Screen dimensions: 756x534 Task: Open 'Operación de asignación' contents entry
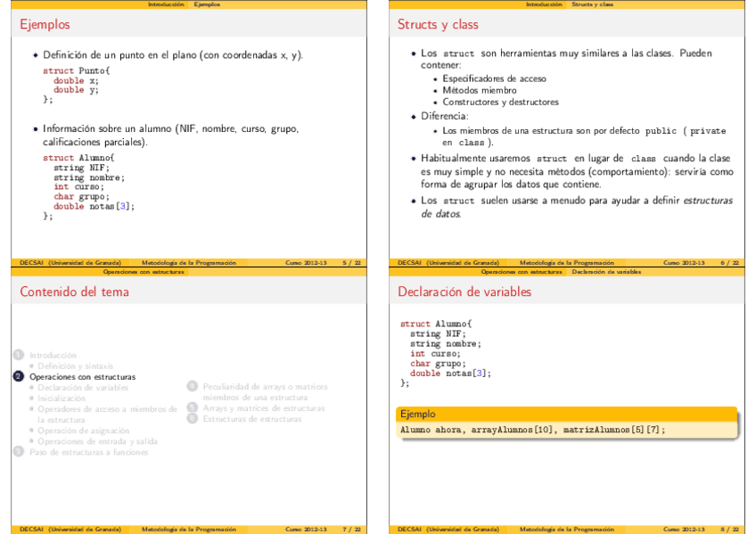86,431
